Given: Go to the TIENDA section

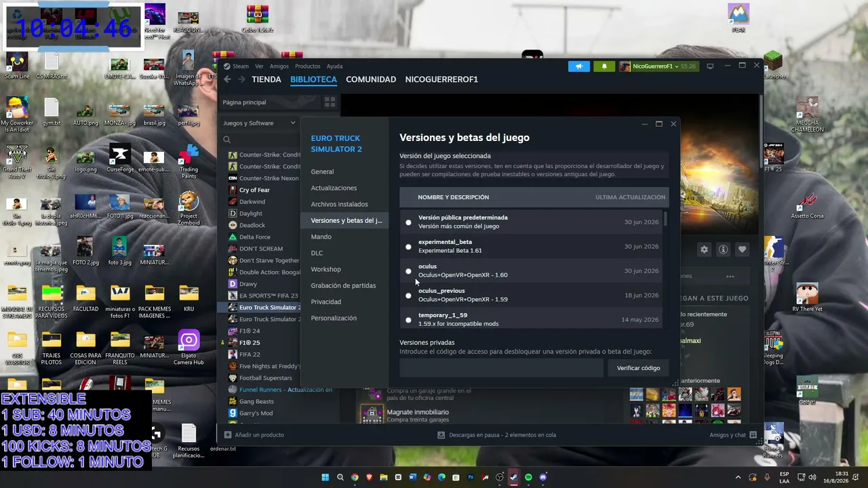Looking at the screenshot, I should [266, 79].
